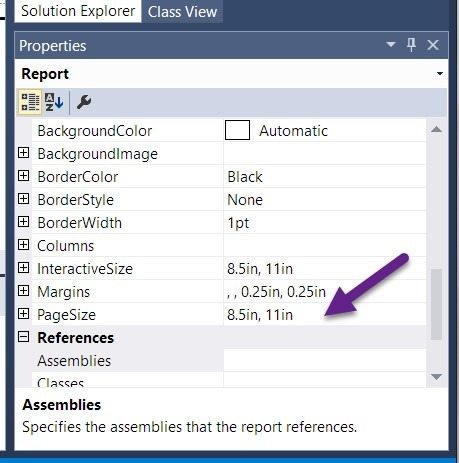Image resolution: width=459 pixels, height=463 pixels.
Task: Expand the Columns property
Action: [23, 245]
